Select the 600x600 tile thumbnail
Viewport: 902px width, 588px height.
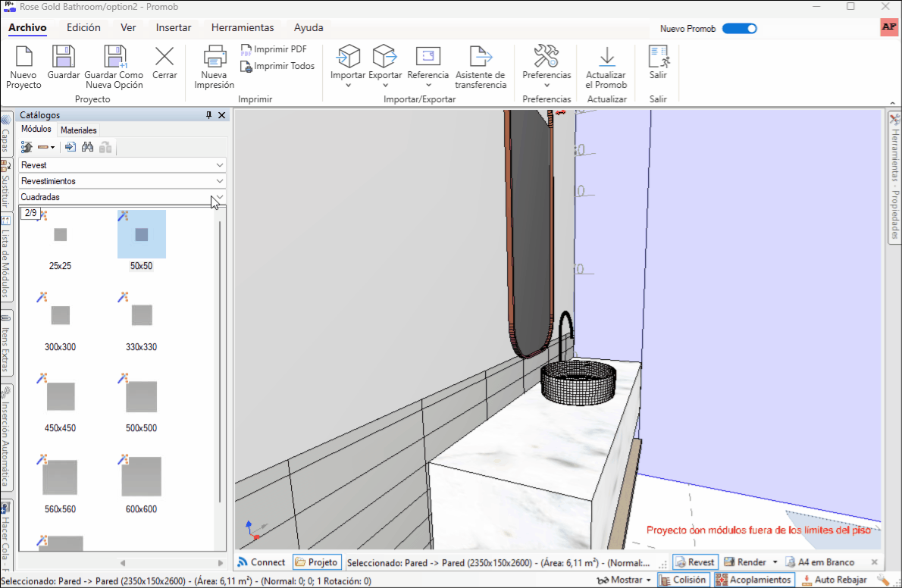point(141,477)
